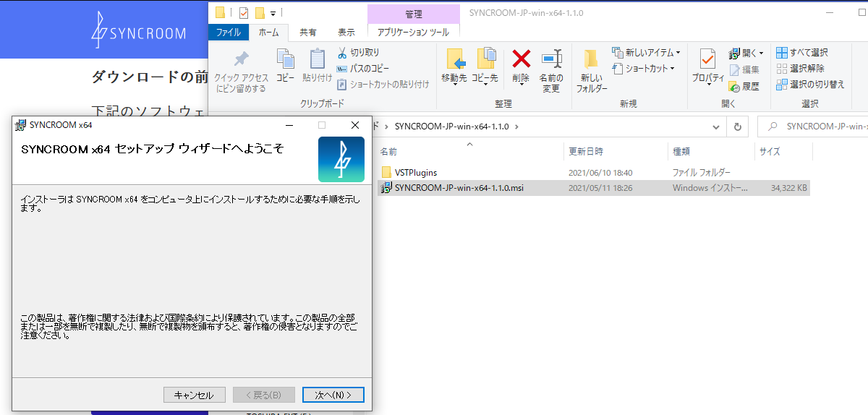This screenshot has height=415, width=868.
Task: Click the quick access pin icon in Explorer ribbon
Action: 241,60
